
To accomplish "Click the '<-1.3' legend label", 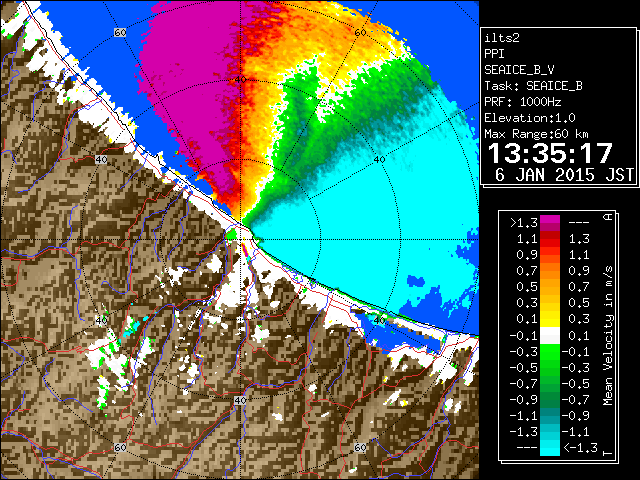I will coord(580,448).
